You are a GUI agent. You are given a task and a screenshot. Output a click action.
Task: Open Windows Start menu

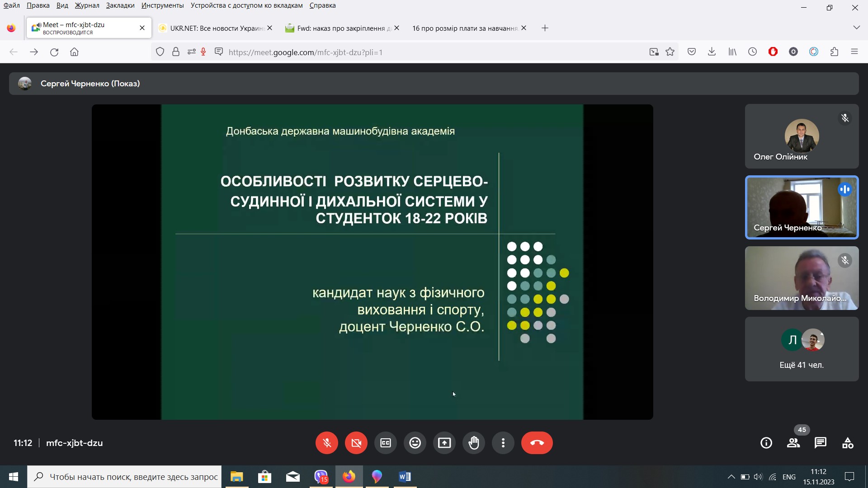[x=14, y=477]
